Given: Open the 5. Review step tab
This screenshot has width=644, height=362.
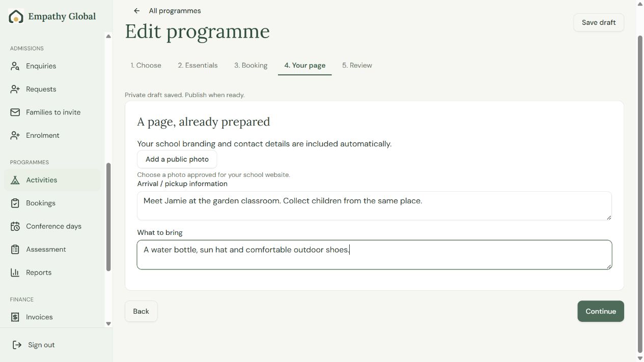Looking at the screenshot, I should pyautogui.click(x=357, y=65).
